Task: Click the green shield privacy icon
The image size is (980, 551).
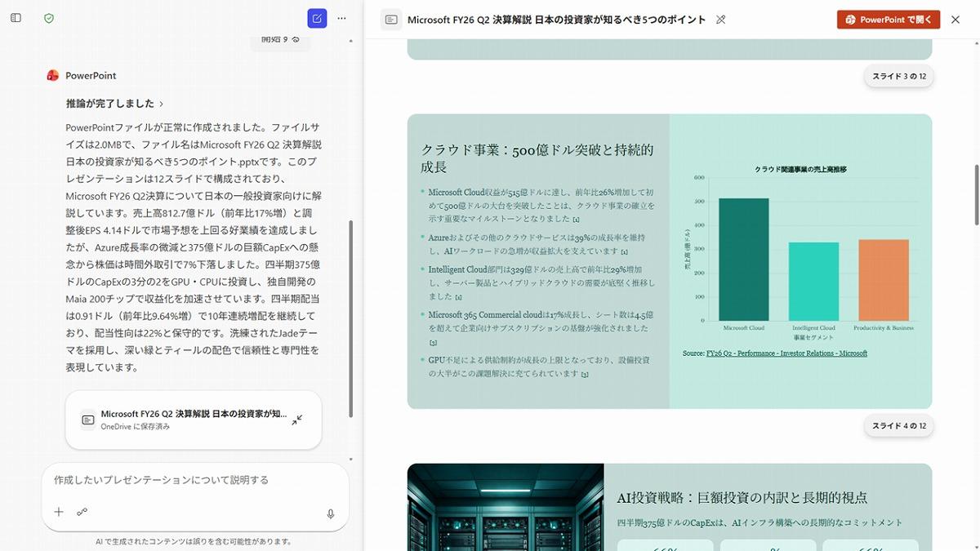Action: coord(48,17)
